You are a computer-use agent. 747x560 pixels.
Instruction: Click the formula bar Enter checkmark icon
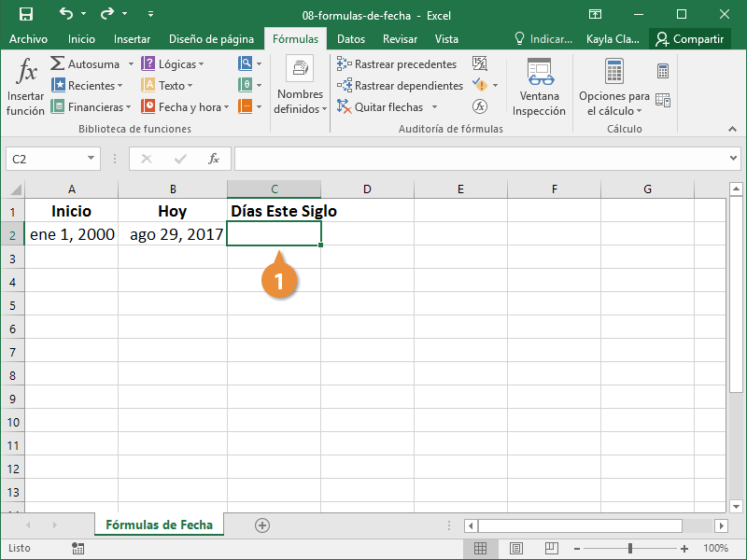pyautogui.click(x=180, y=159)
